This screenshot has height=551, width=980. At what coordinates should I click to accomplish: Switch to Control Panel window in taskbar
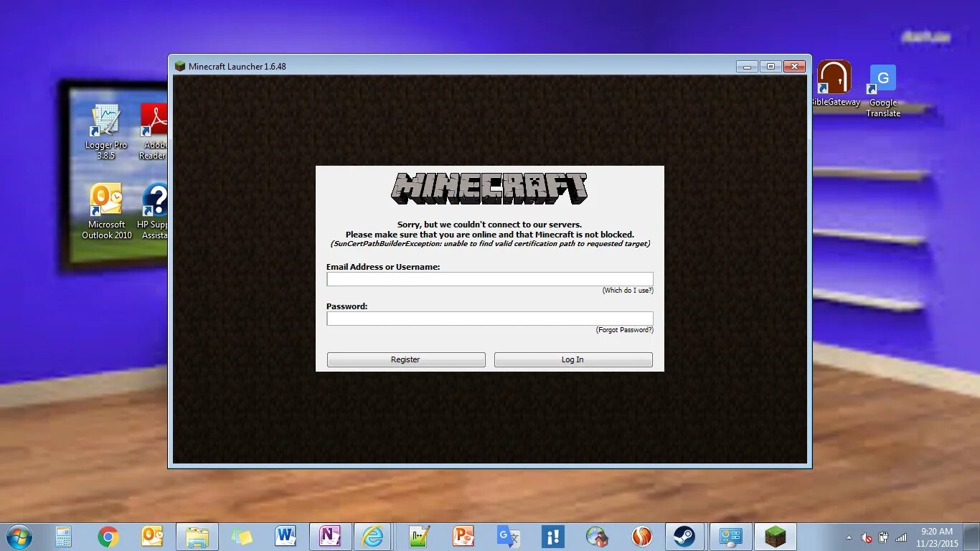(730, 537)
